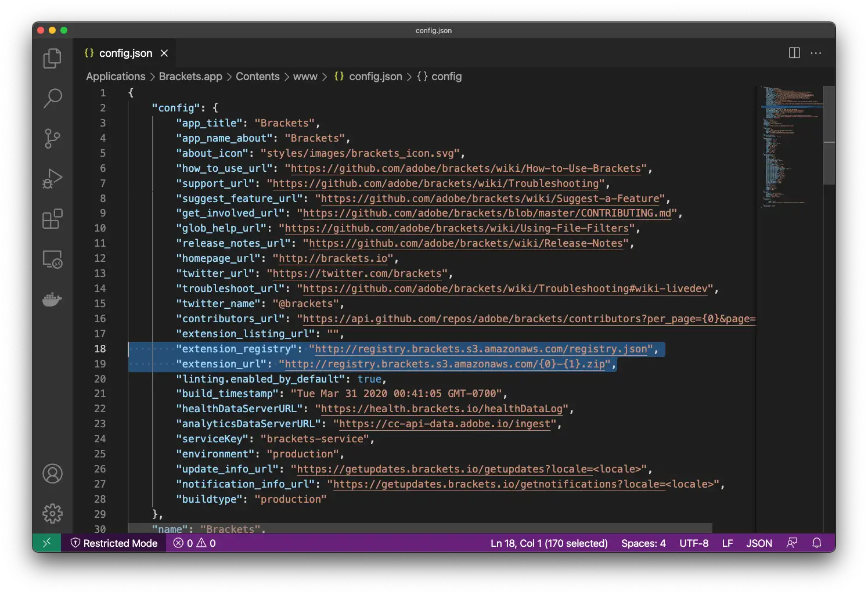
Task: Open the Search view
Action: [x=52, y=98]
